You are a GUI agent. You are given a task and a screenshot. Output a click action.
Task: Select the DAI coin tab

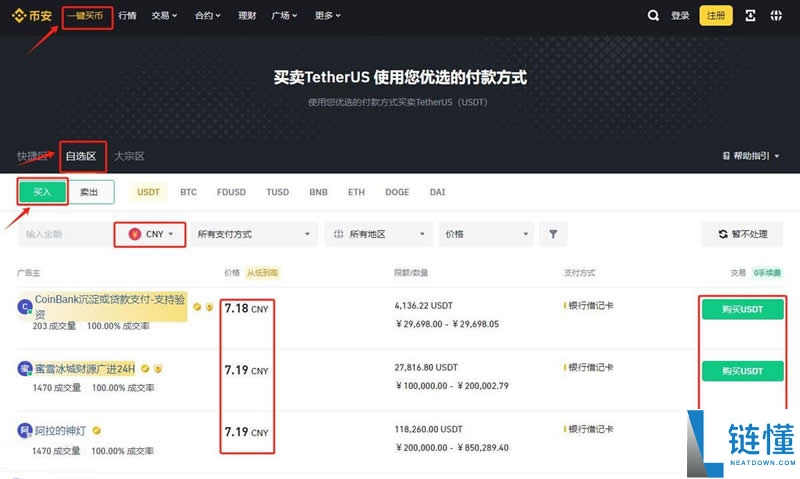point(437,192)
